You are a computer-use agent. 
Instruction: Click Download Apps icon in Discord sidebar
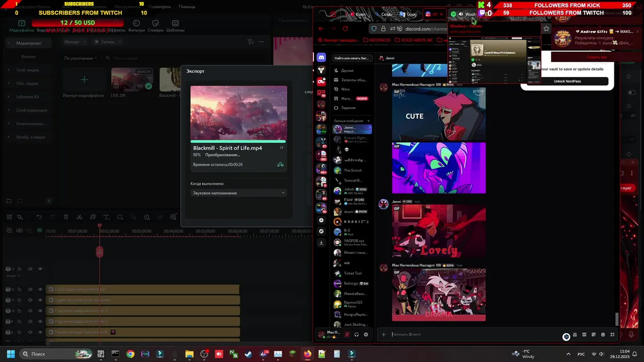pyautogui.click(x=321, y=242)
